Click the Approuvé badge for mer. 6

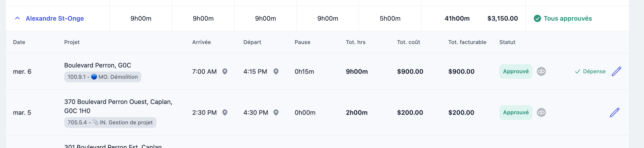(516, 71)
